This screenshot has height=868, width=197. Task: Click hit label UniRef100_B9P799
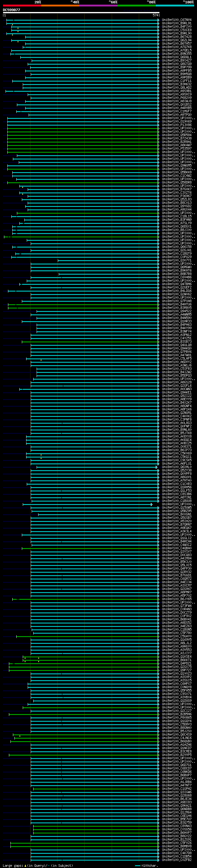(177, 67)
